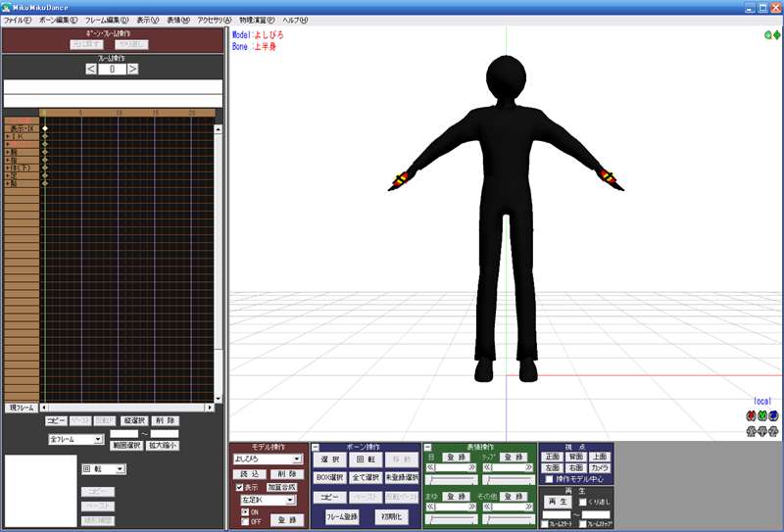The image size is (784, 532).
Task: Click the フレーム登録 button
Action: [x=342, y=517]
